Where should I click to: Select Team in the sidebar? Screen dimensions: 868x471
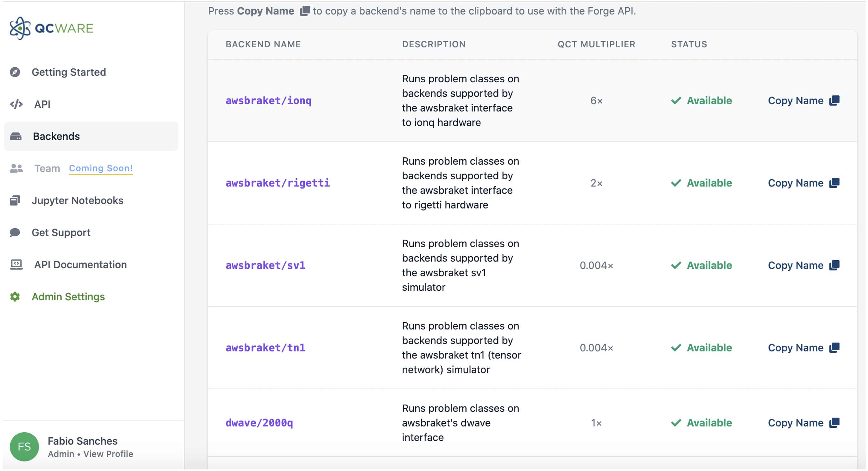[47, 168]
